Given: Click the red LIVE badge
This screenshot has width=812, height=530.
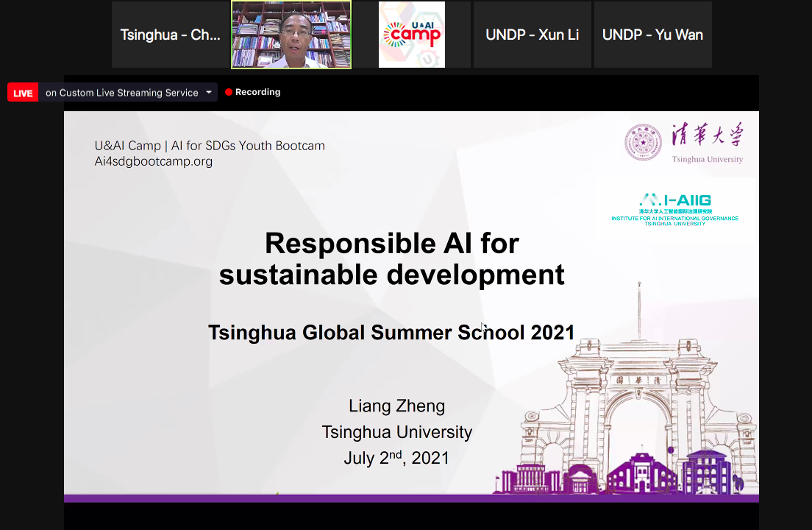Looking at the screenshot, I should [23, 93].
